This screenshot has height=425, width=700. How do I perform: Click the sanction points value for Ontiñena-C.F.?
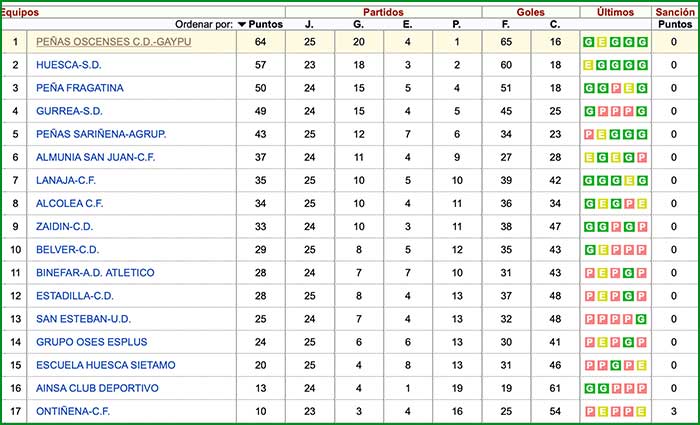coord(674,411)
